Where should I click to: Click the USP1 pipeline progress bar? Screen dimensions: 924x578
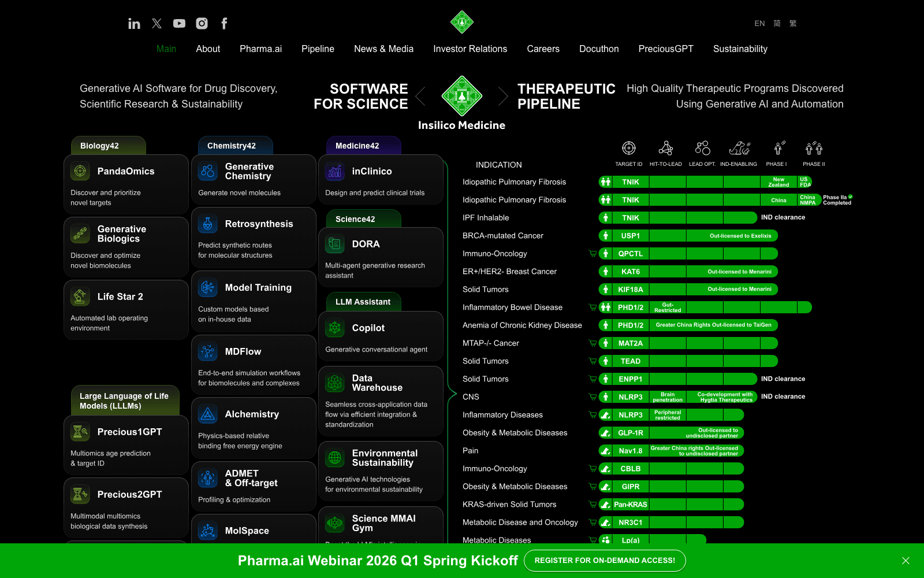(x=688, y=236)
